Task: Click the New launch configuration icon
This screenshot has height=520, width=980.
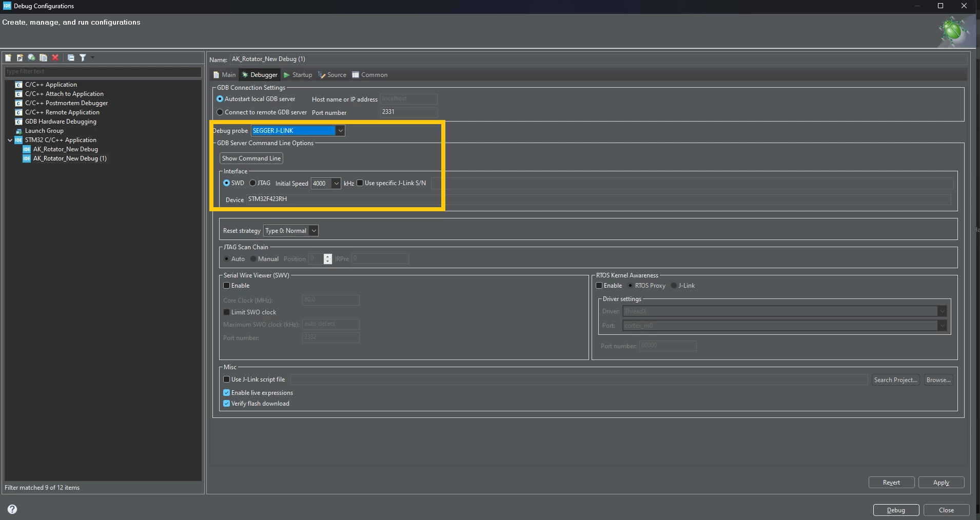Action: click(x=8, y=57)
